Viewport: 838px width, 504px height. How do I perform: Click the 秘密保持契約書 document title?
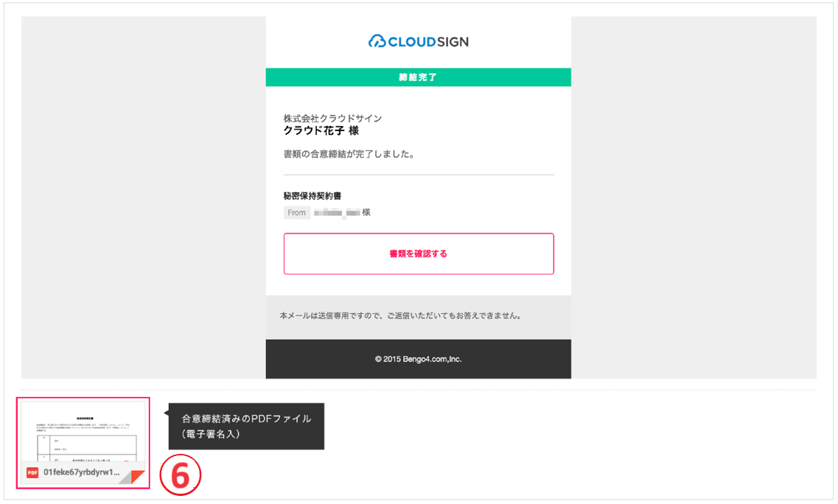[312, 195]
